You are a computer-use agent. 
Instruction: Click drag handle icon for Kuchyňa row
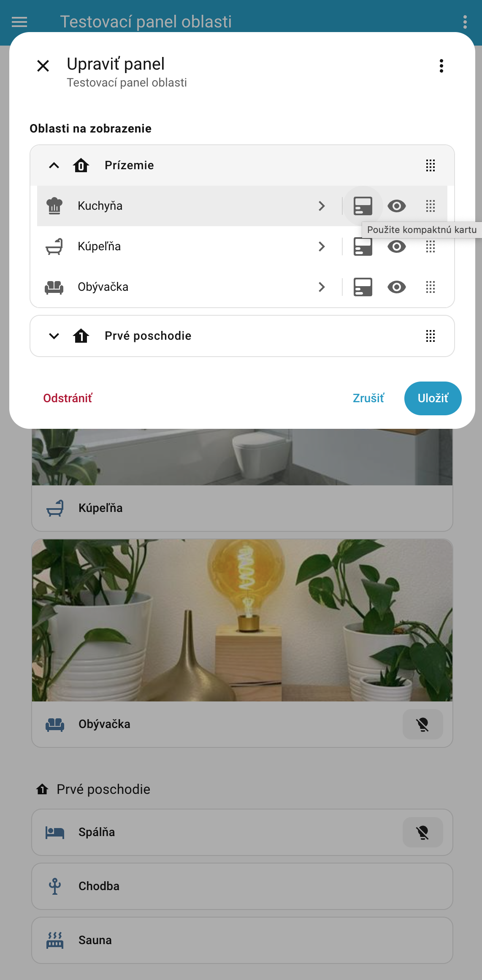point(431,206)
